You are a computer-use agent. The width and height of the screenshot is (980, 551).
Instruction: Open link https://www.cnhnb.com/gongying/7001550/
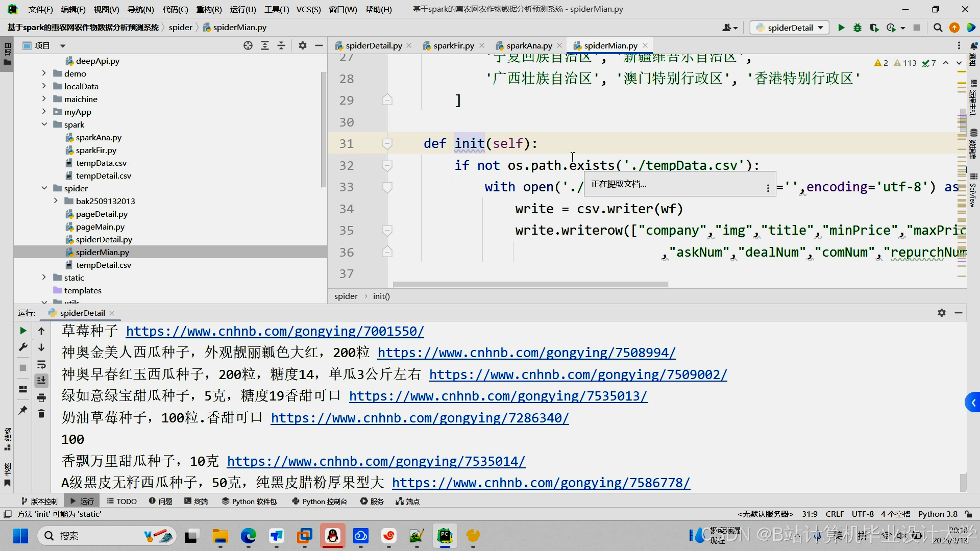click(x=275, y=331)
